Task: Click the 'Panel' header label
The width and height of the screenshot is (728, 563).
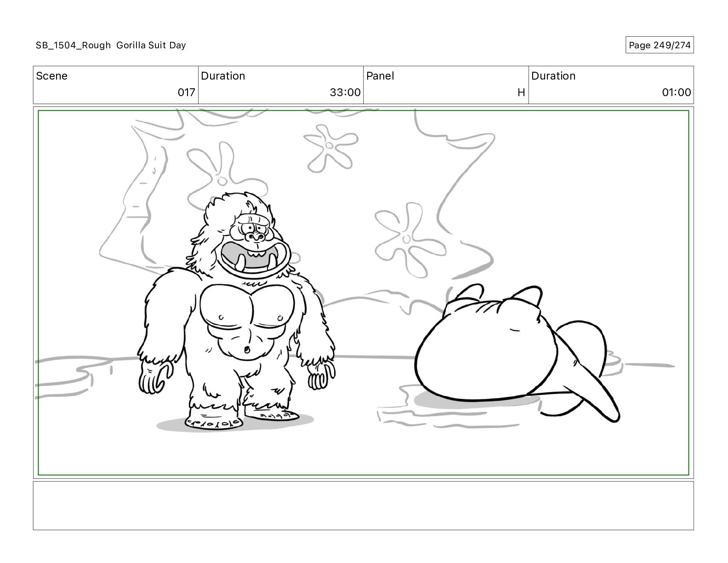Action: [x=380, y=76]
